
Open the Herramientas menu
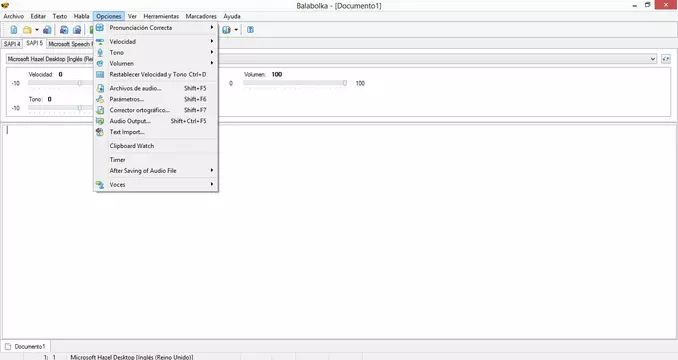(161, 16)
